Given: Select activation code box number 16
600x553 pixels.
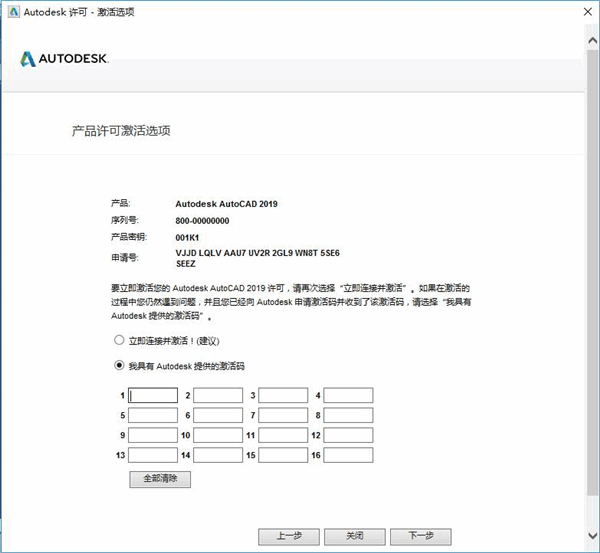Looking at the screenshot, I should 348,456.
